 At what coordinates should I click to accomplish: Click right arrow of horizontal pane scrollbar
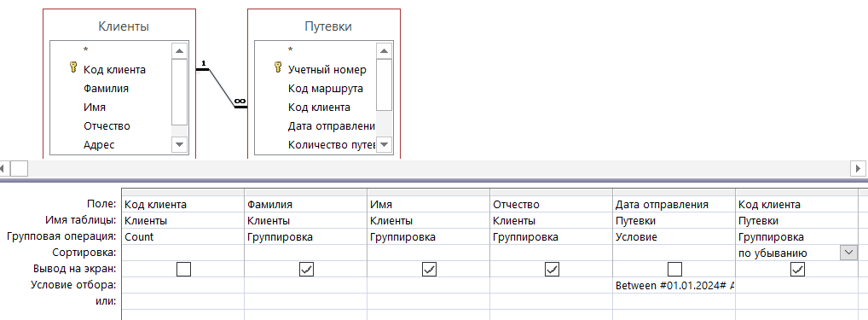pos(859,168)
